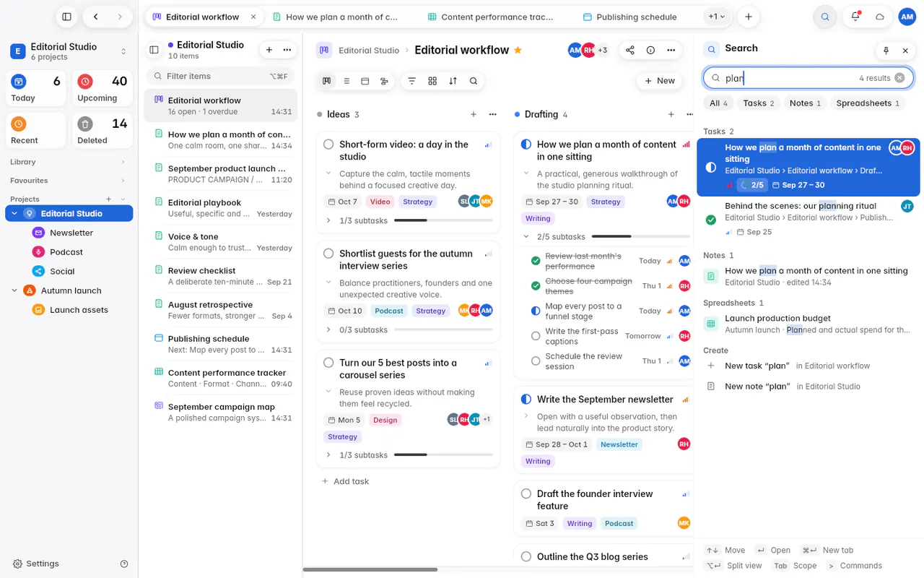Clear the search field with the x icon
The image size is (924, 578).
point(899,78)
